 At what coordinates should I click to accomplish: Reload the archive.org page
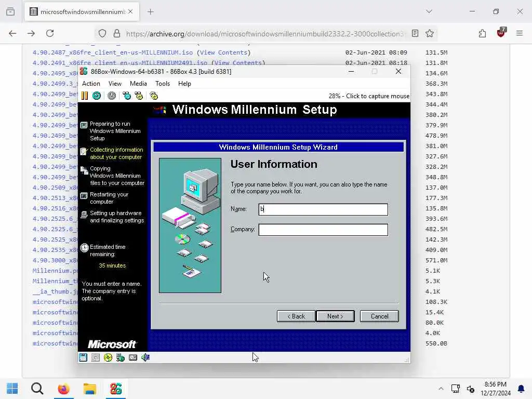50,33
